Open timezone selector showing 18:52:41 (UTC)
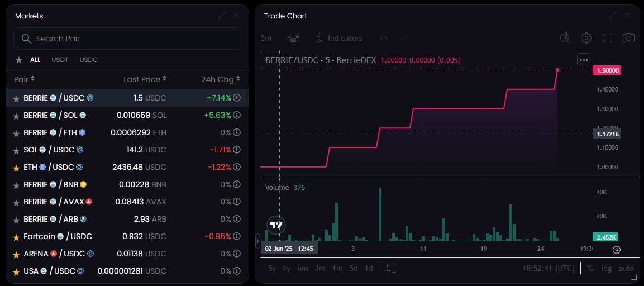Screen dimensions: 644x286 (x=548, y=268)
